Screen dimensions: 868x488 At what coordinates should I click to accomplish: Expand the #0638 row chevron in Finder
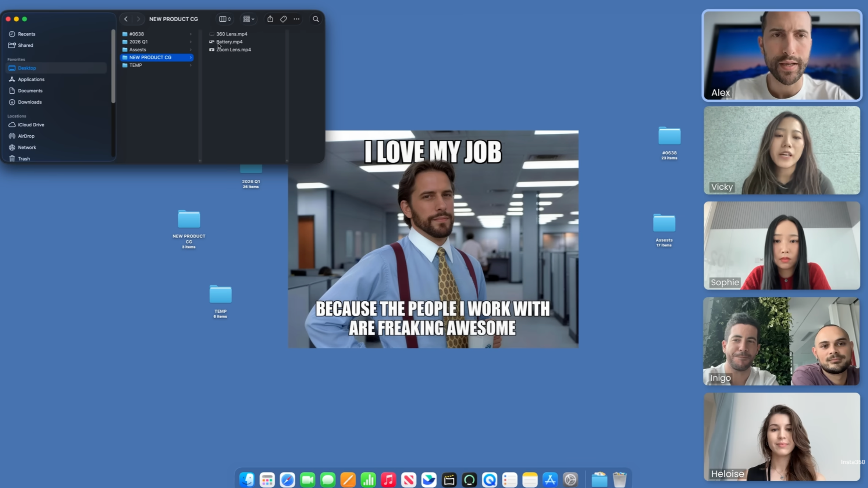coord(191,34)
